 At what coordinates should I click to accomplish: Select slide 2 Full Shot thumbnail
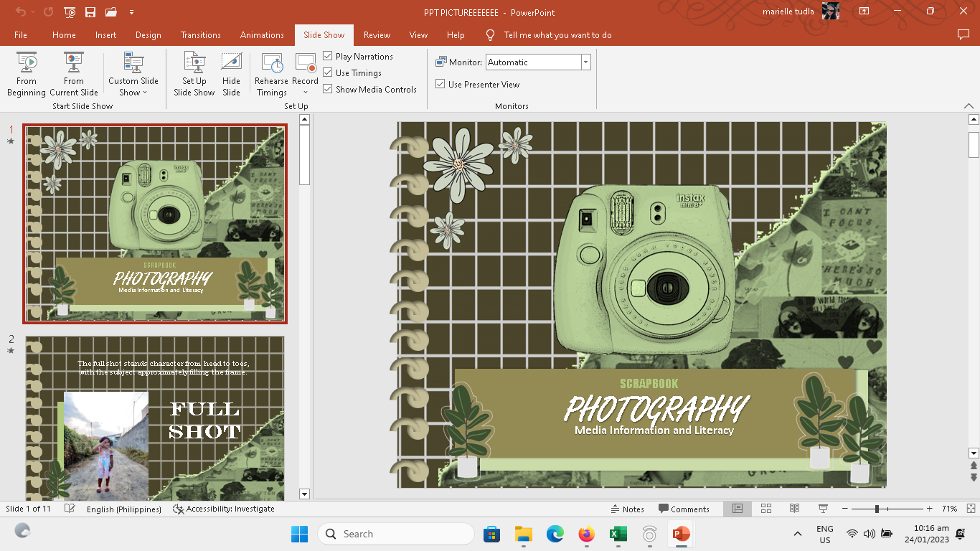[155, 418]
